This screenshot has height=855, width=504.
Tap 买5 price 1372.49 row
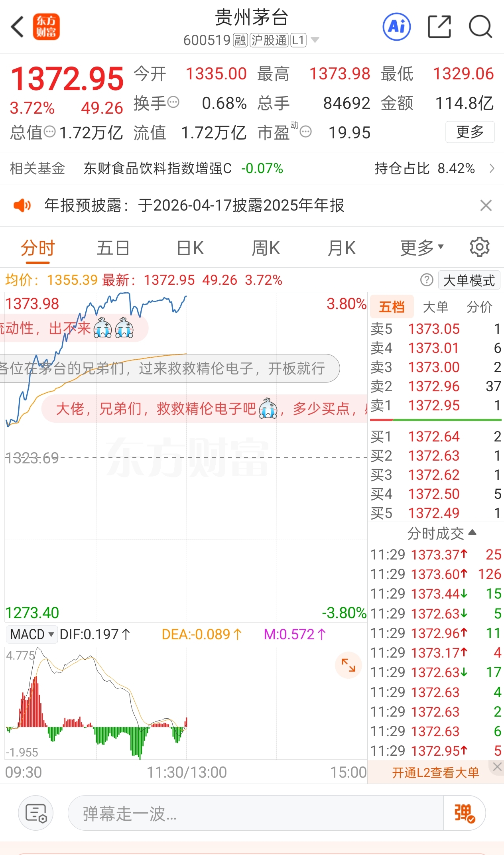coord(435,513)
